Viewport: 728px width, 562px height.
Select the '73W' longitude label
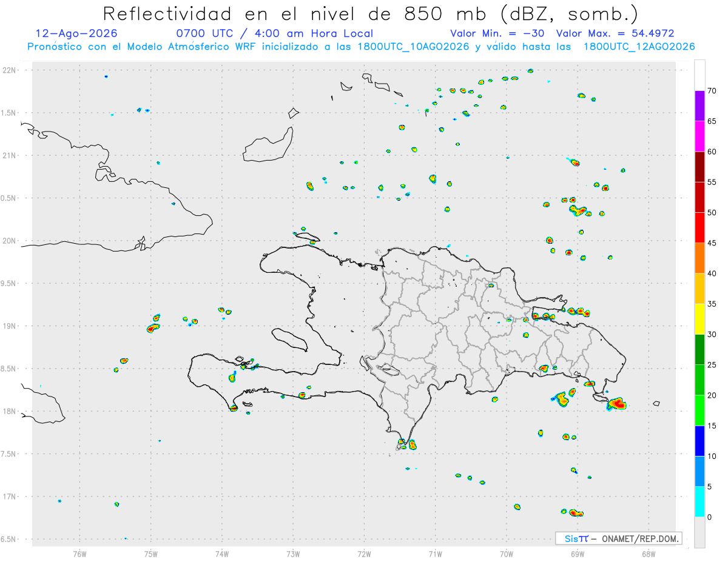[293, 553]
